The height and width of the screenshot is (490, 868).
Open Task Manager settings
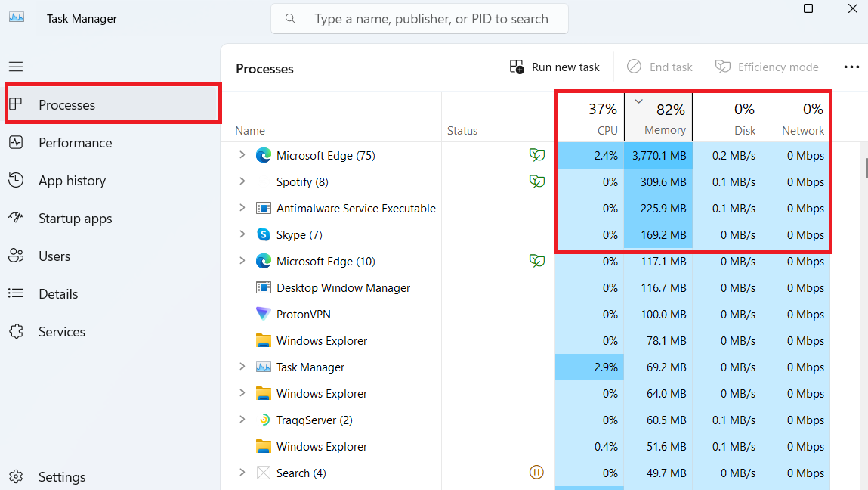(61, 476)
